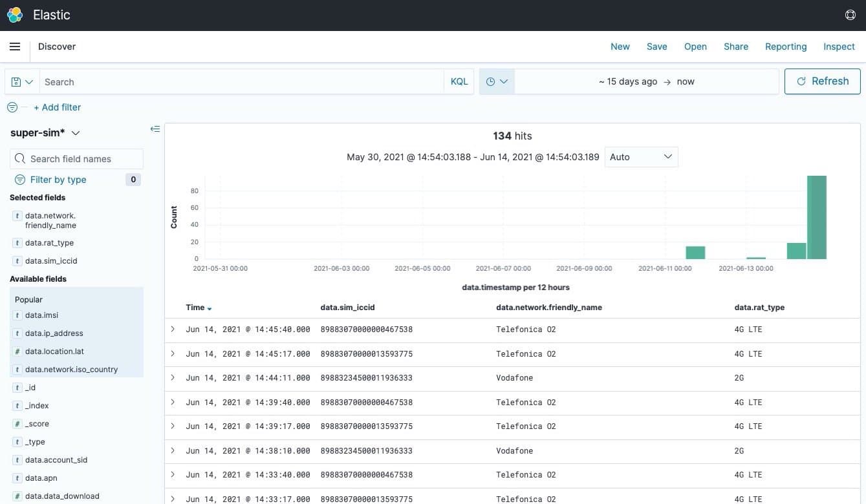Toggle the Filter by type option
Viewport: 866px width, 504px height.
coord(58,180)
